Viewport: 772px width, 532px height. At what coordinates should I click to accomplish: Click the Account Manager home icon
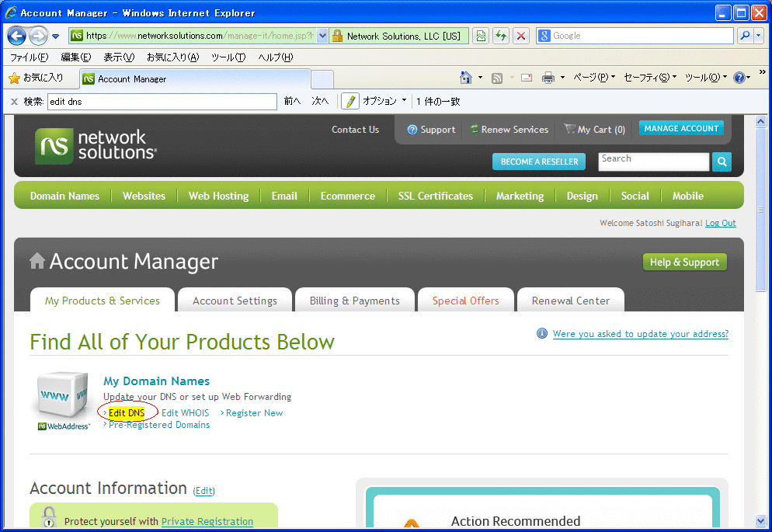[x=37, y=261]
